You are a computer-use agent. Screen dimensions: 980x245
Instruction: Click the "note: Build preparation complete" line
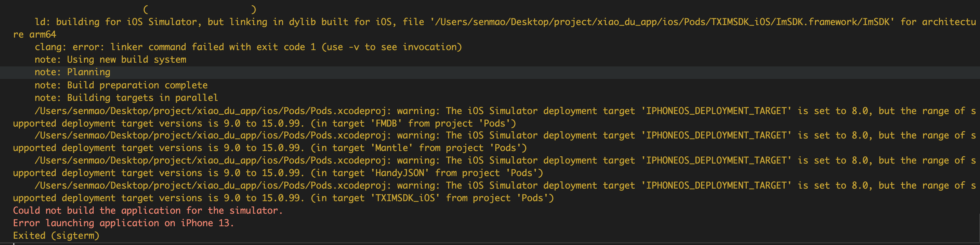click(121, 85)
